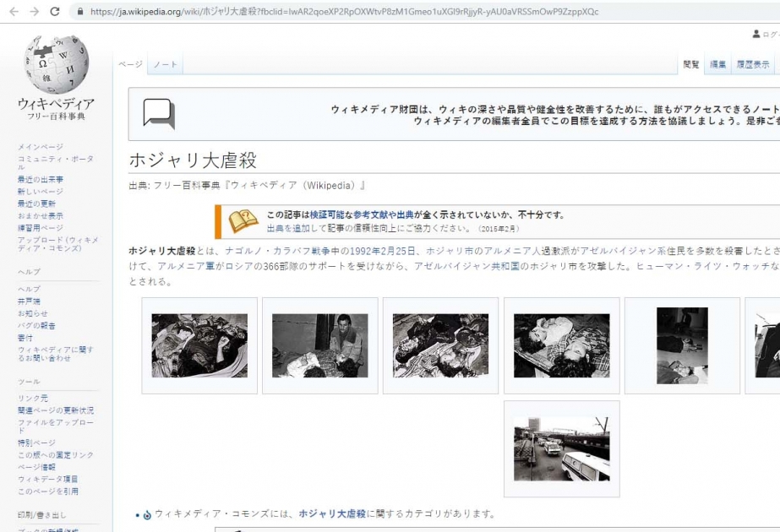Open 最近の出来事 sidebar link
This screenshot has height=532, width=780.
coord(41,179)
